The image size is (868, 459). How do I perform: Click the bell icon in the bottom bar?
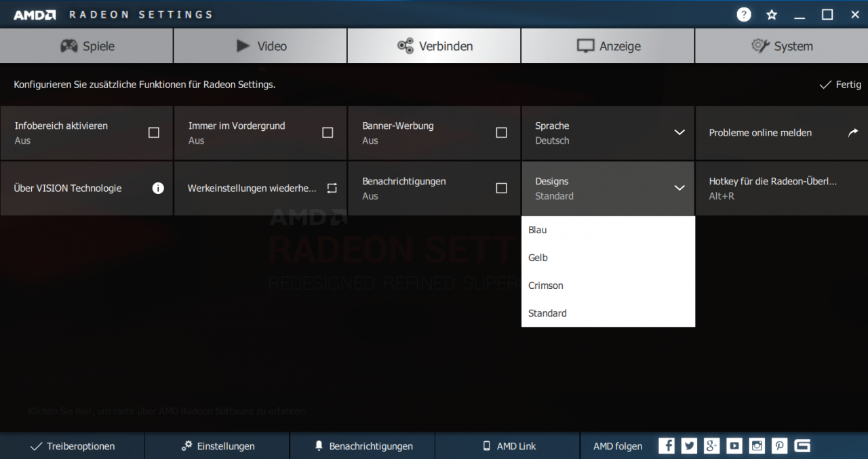tap(319, 445)
